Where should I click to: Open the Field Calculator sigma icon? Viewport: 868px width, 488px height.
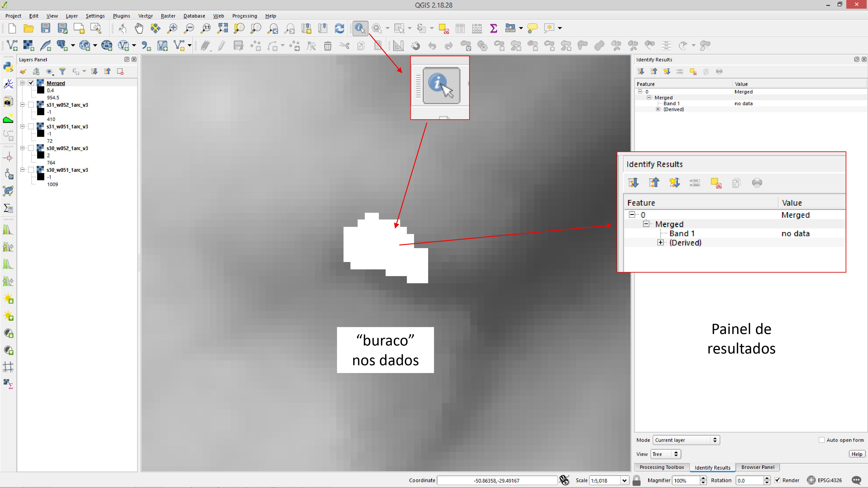[x=493, y=28]
